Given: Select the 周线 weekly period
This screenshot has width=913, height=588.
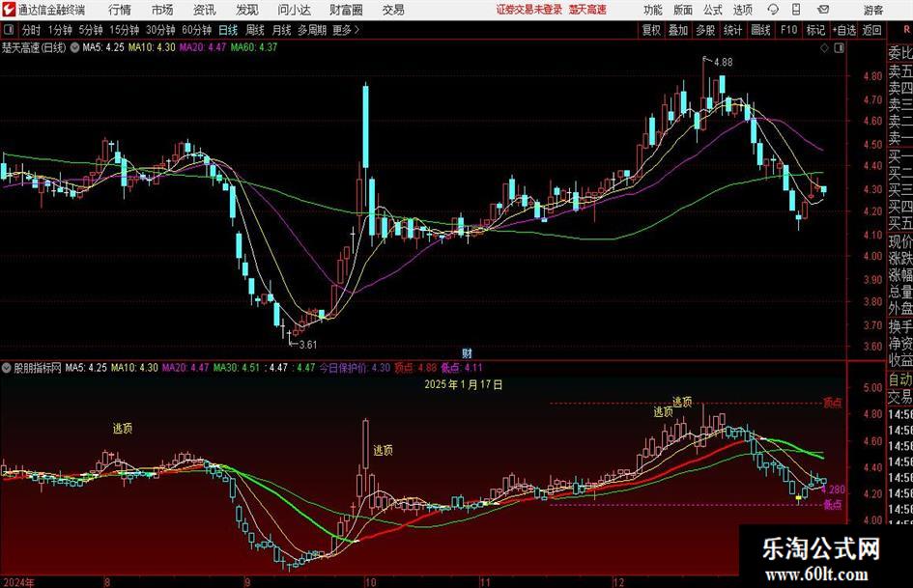Looking at the screenshot, I should point(255,30).
